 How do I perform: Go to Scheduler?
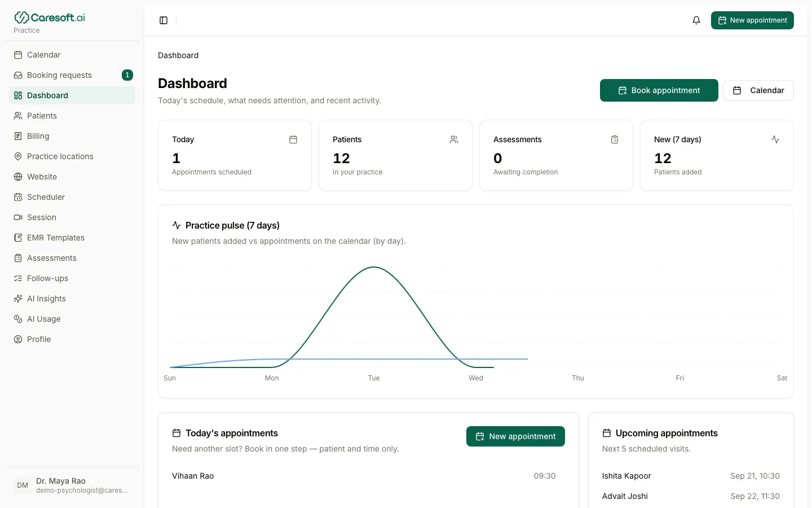(x=72, y=197)
